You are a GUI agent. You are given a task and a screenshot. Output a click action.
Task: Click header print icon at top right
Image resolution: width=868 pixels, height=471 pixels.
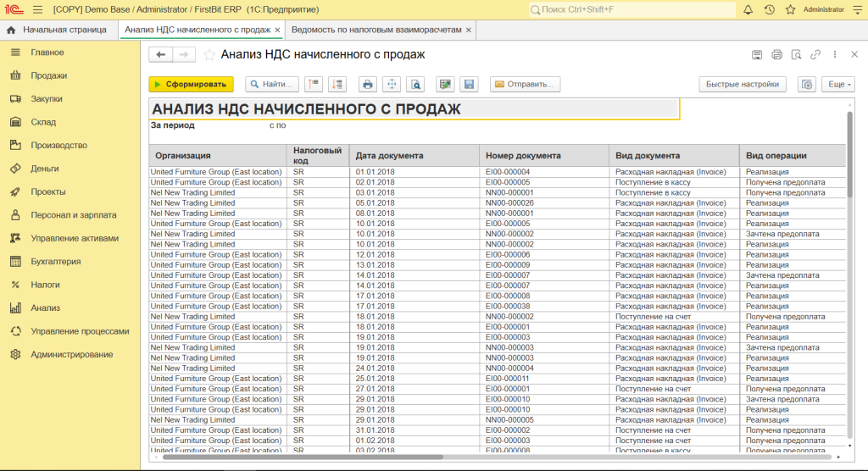coord(776,54)
